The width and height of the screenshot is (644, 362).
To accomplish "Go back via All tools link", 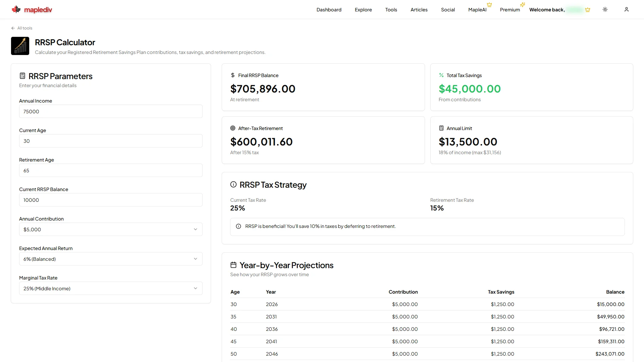I will click(x=22, y=28).
